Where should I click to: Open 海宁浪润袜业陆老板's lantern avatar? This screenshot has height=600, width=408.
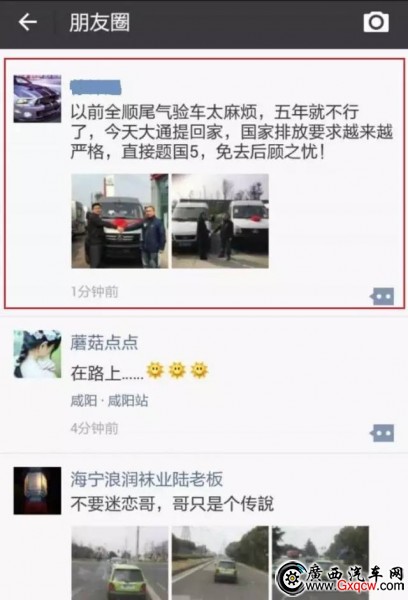pyautogui.click(x=37, y=491)
